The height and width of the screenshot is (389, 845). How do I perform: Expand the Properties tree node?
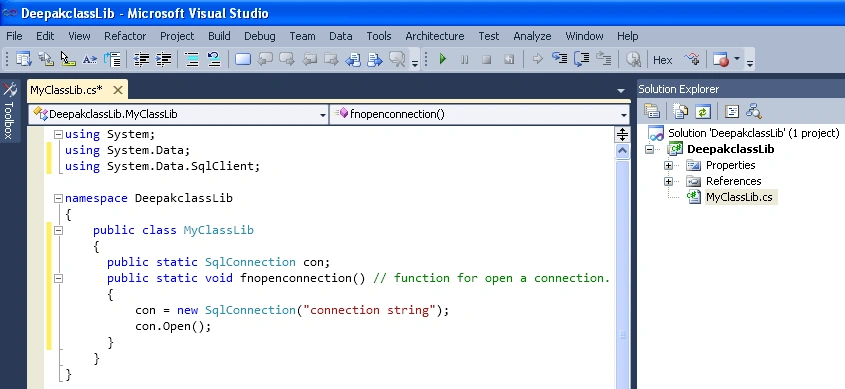click(668, 165)
